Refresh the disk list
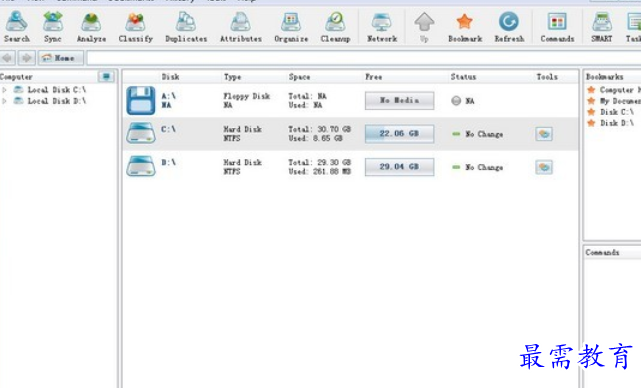This screenshot has height=388, width=641. 509,27
